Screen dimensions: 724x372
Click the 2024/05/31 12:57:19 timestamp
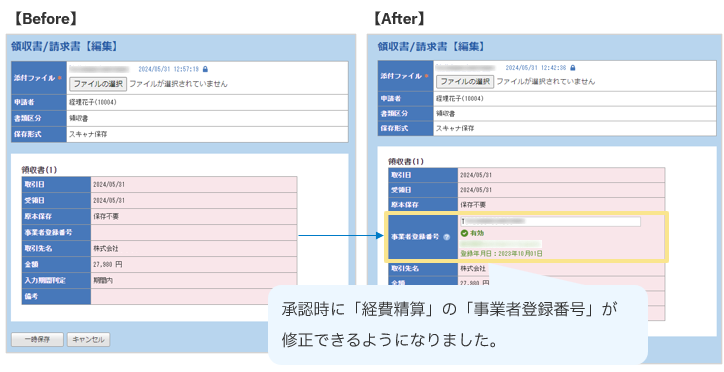pos(169,69)
